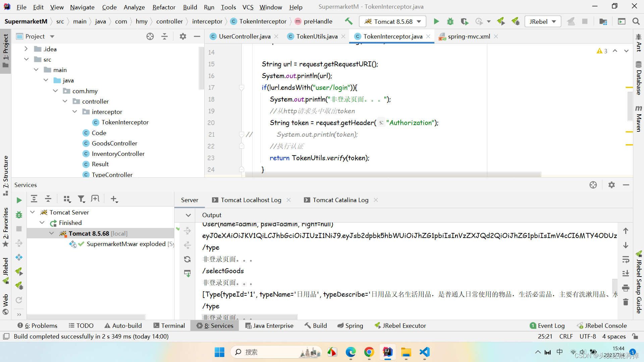The height and width of the screenshot is (362, 644).
Task: Click UTF-8 encoding in status bar
Action: tap(588, 336)
